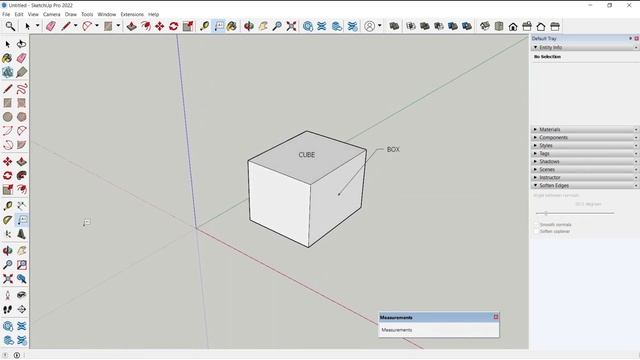Open the Arc tool dropdown arrow in top toolbar
Viewport: 640px width, 360px height.
point(97,26)
